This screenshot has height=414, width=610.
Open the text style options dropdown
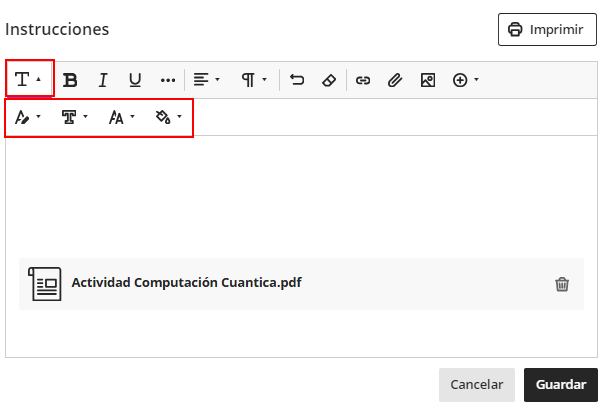pyautogui.click(x=28, y=80)
